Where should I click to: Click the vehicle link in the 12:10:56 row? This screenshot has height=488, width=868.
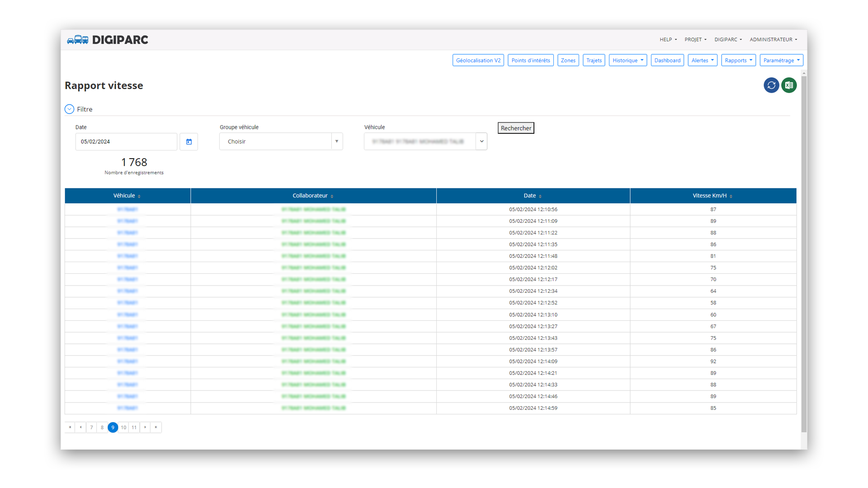(127, 210)
